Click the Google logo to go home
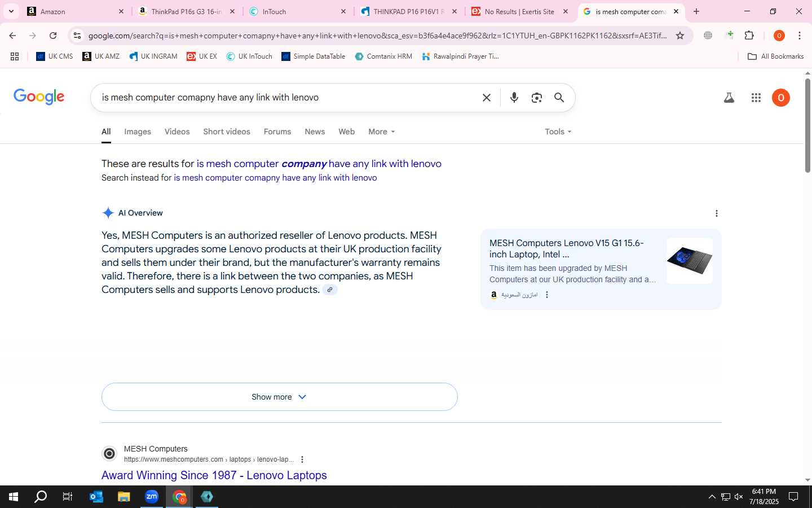Viewport: 812px width, 508px height. coord(39,97)
